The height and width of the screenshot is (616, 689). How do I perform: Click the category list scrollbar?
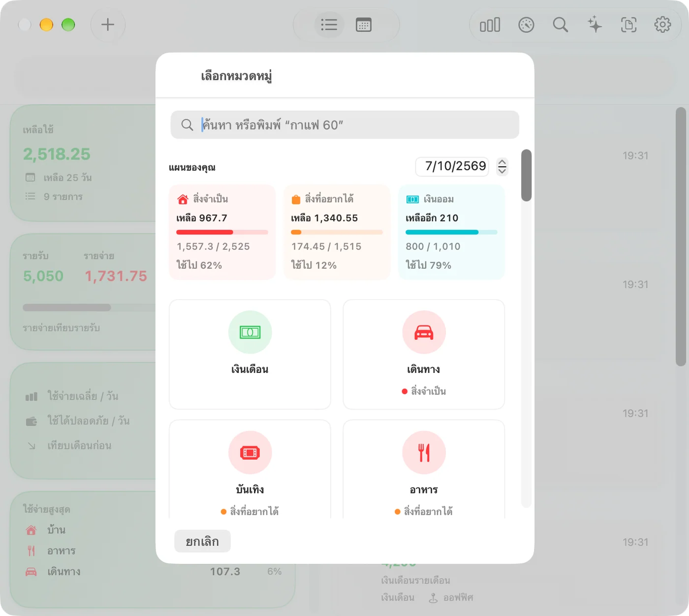pyautogui.click(x=526, y=175)
